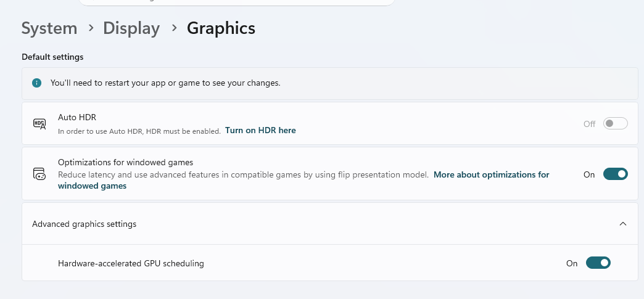Disable Optimizations for windowed games switch
Image resolution: width=644 pixels, height=299 pixels.
pos(615,174)
